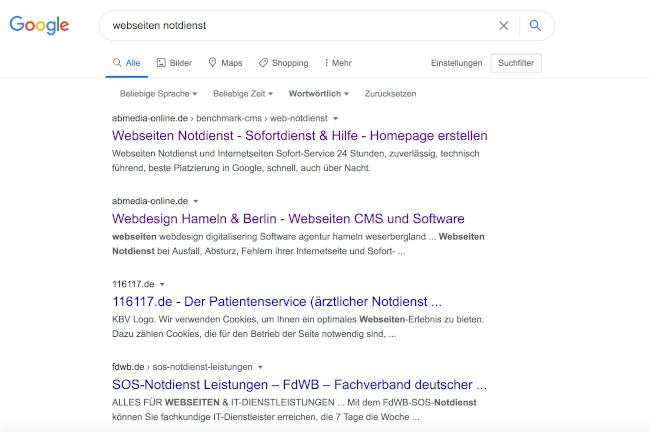
Task: Click URL text fdwb.de › sos-notdienst-leistungen
Action: coord(182,367)
